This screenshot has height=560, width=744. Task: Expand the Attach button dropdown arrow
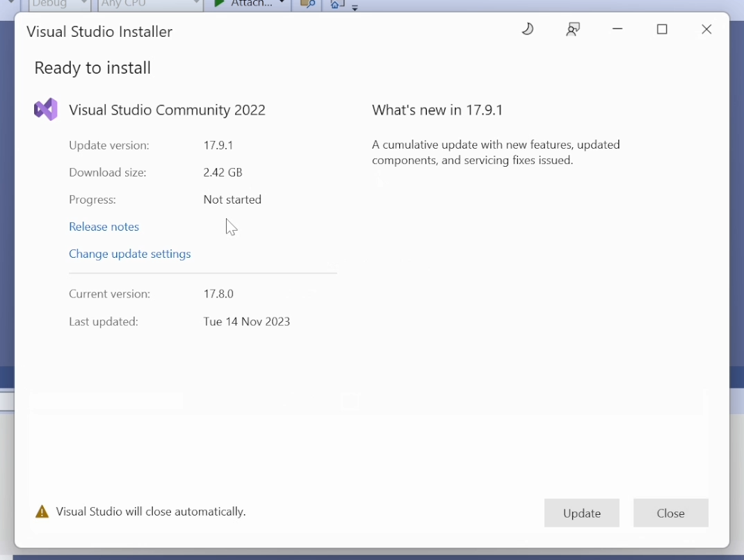[x=282, y=3]
